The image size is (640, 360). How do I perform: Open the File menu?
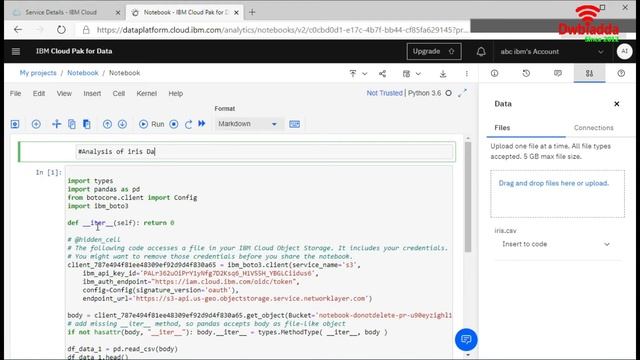pyautogui.click(x=16, y=93)
